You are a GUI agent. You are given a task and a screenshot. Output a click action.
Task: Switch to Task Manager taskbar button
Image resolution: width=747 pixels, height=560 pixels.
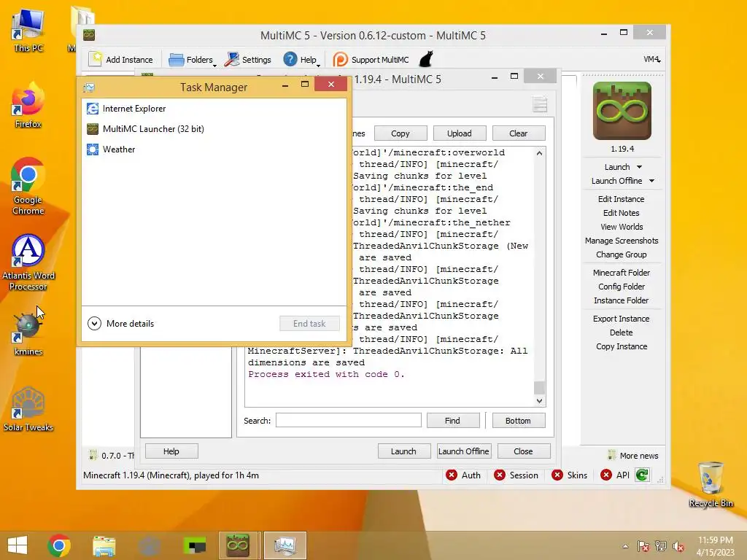tap(285, 545)
